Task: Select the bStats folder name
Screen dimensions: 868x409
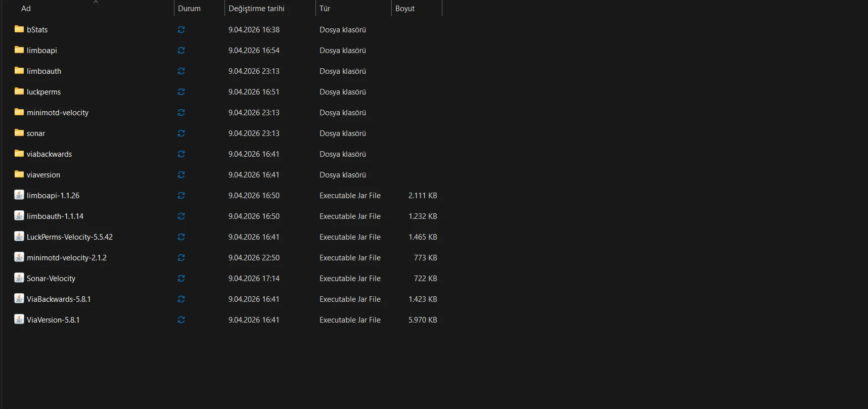Action: coord(37,30)
